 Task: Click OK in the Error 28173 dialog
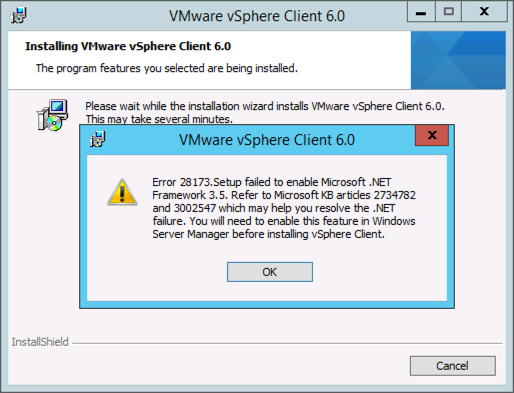click(270, 272)
